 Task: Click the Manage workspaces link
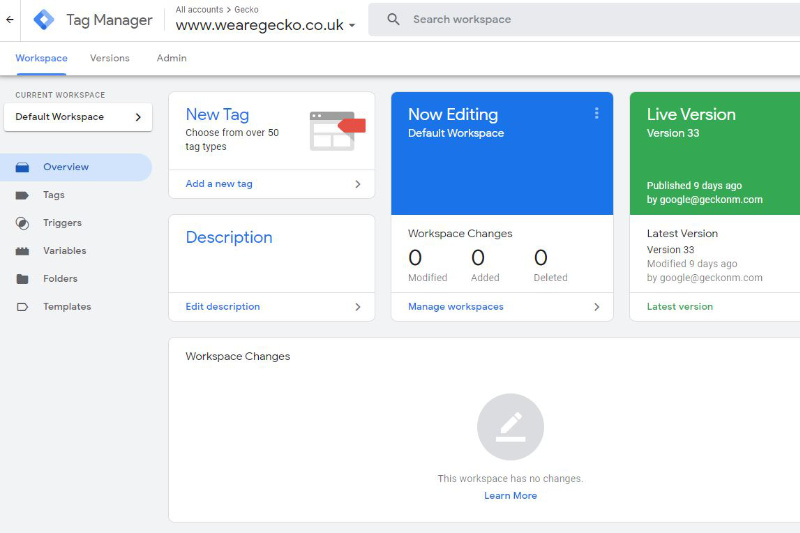pos(456,307)
